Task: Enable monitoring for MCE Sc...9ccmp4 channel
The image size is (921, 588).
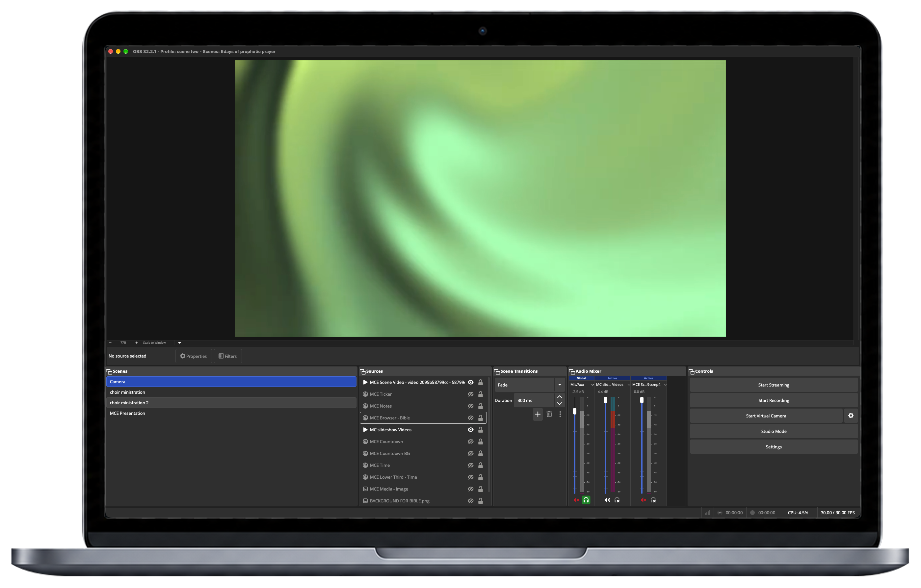Action: (x=653, y=500)
